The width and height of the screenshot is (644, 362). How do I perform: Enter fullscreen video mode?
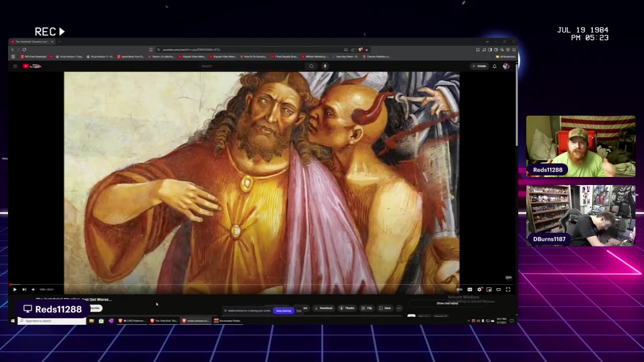[508, 290]
